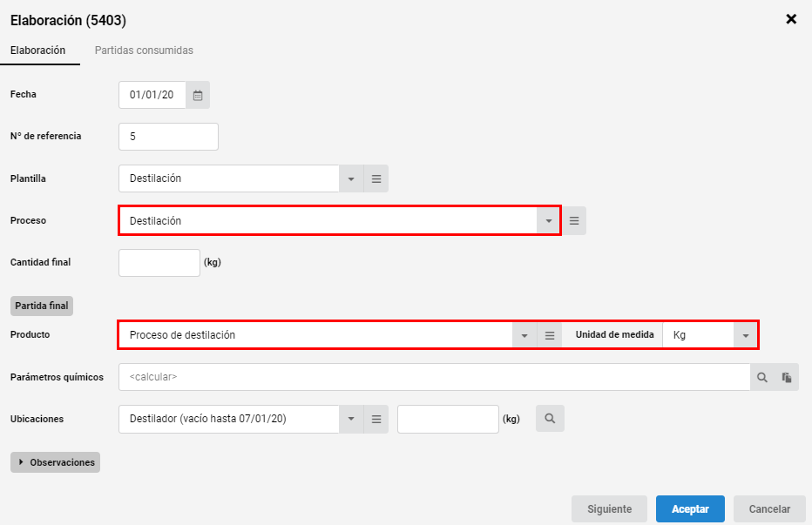
Task: Expand the Ubicaciones dropdown arrow
Action: coord(351,419)
